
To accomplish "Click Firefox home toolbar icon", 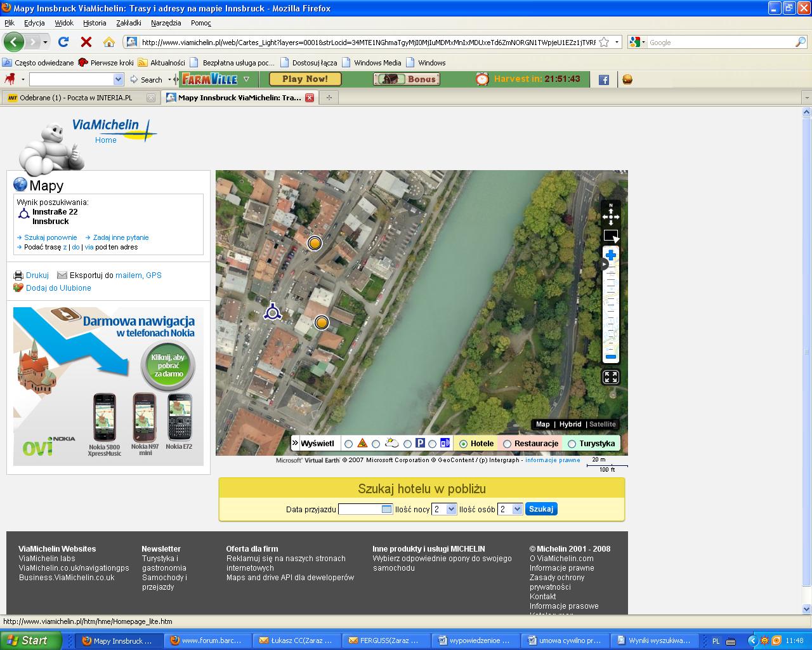I will [x=109, y=43].
